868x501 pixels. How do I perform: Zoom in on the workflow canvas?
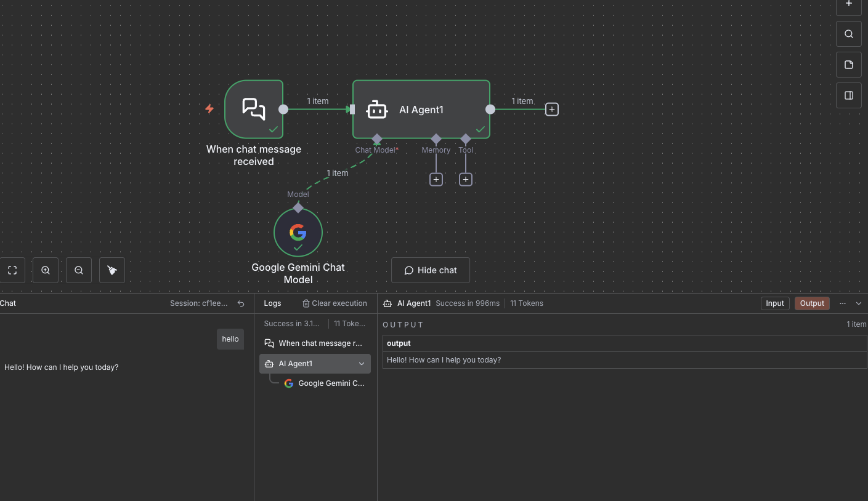pyautogui.click(x=46, y=270)
